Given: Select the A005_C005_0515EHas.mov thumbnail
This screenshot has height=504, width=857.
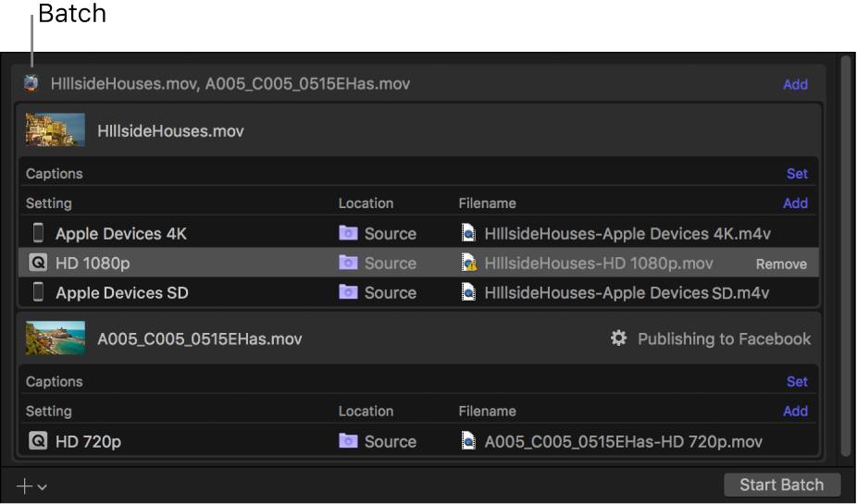Looking at the screenshot, I should (56, 338).
